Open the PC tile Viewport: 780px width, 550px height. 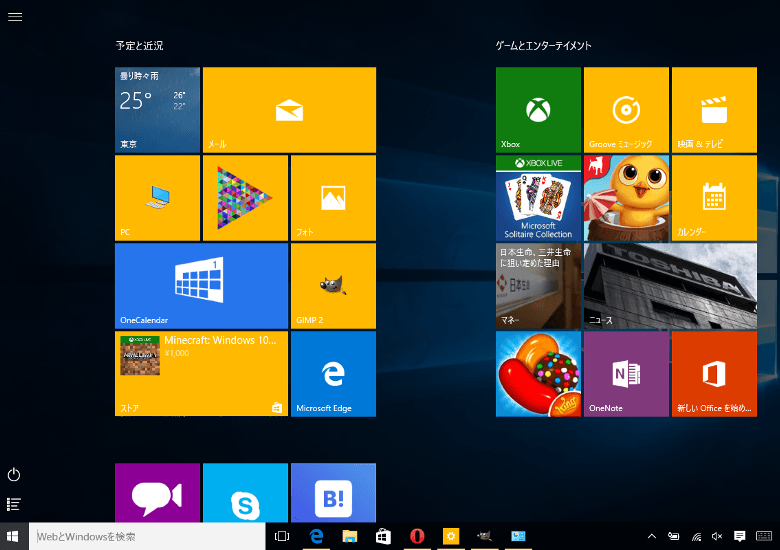pyautogui.click(x=157, y=198)
